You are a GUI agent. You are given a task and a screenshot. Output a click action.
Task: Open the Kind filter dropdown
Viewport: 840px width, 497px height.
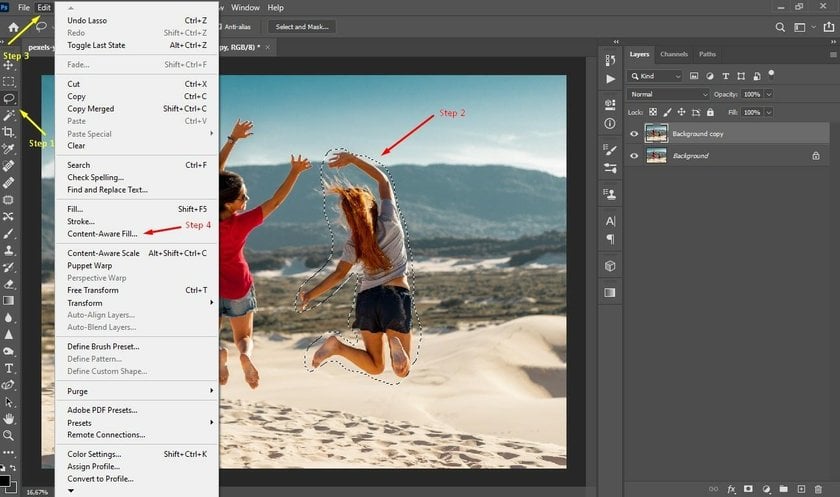(655, 76)
